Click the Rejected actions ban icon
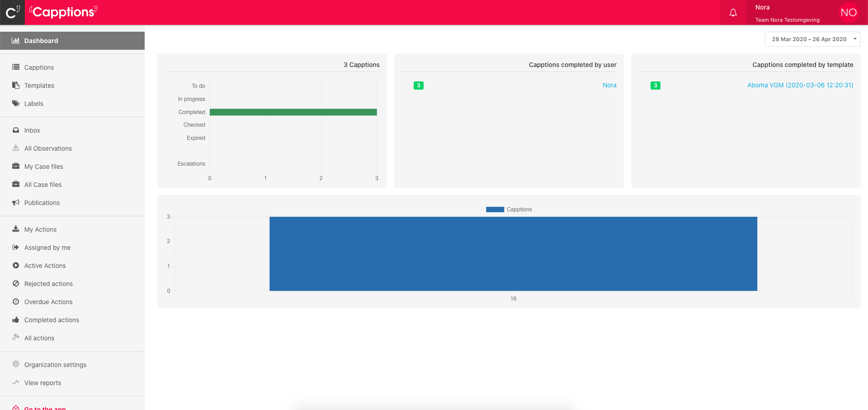Screen dimensions: 868x410 pos(16,283)
